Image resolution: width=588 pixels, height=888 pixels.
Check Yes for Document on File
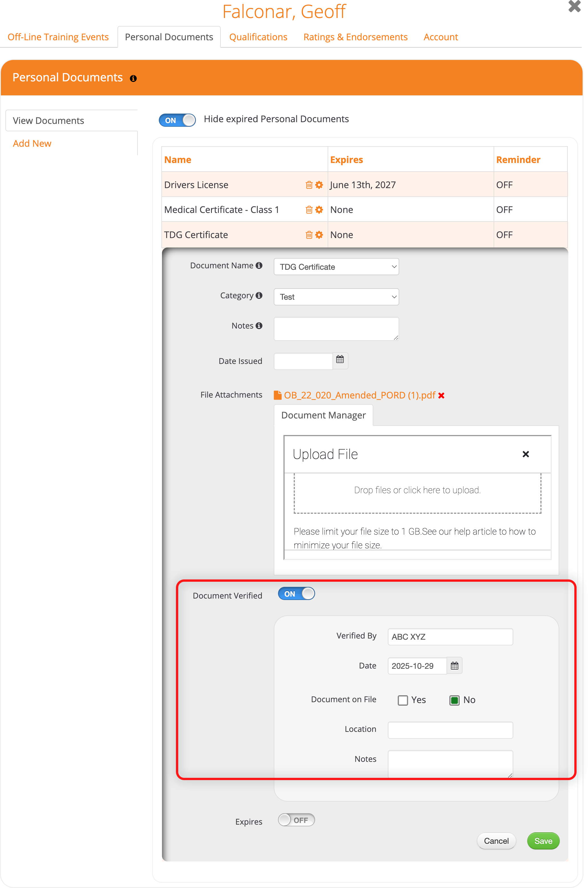pyautogui.click(x=403, y=700)
